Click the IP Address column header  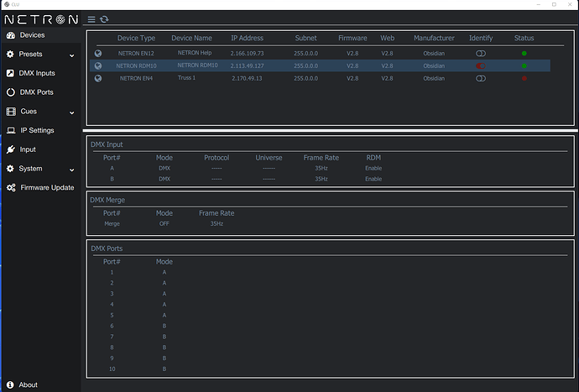tap(247, 38)
